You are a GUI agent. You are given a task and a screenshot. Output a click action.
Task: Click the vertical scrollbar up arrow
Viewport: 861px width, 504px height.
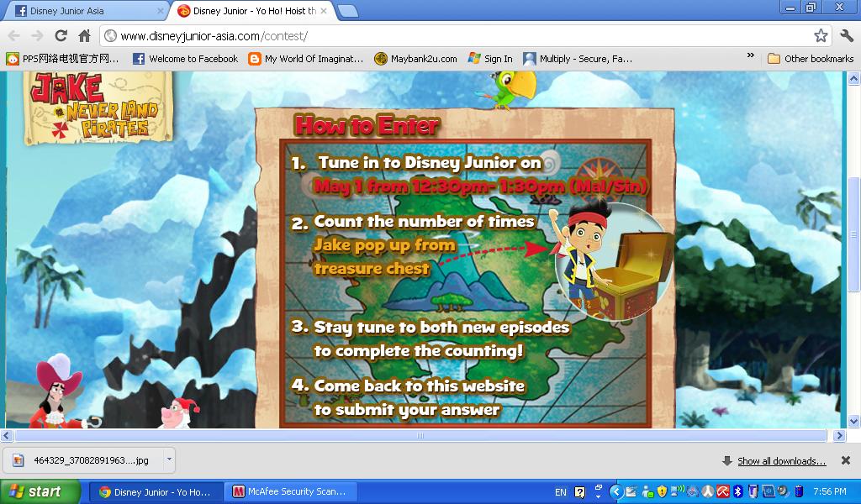pos(853,78)
